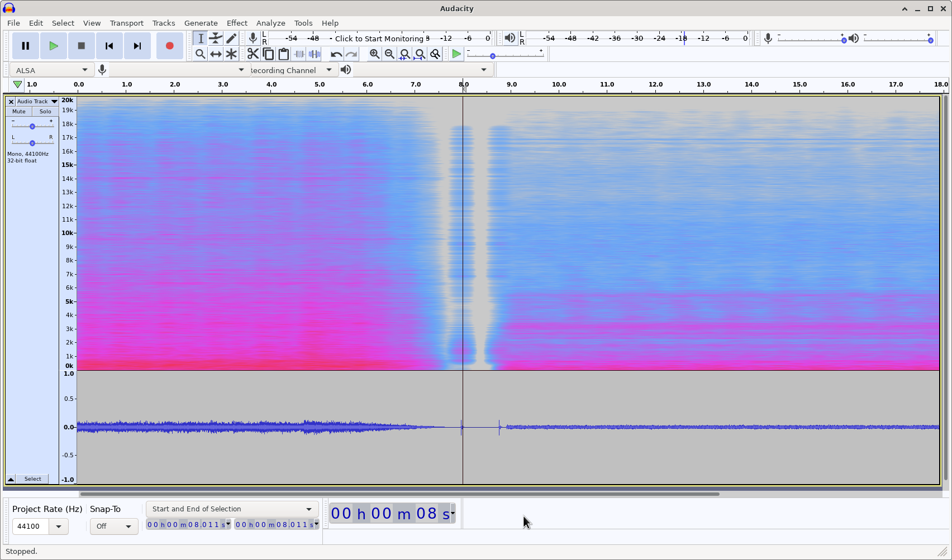Skip to end of track
This screenshot has width=952, height=560.
pyautogui.click(x=137, y=46)
